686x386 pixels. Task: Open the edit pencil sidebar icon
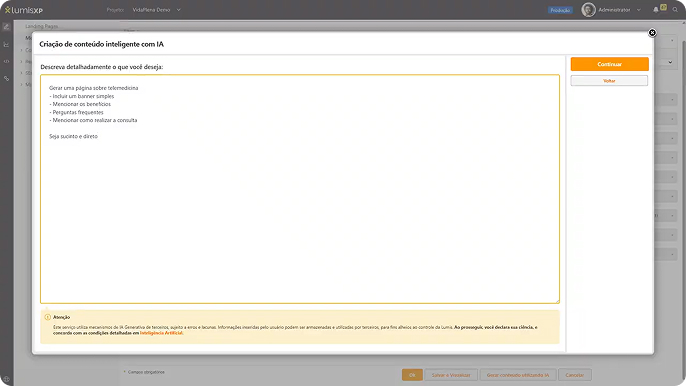(x=6, y=27)
